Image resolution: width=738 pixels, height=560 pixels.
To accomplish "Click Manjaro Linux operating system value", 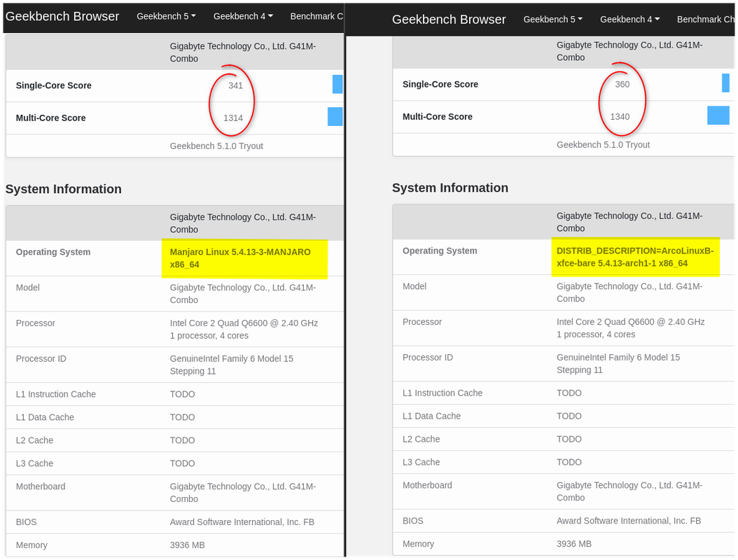I will tap(240, 258).
